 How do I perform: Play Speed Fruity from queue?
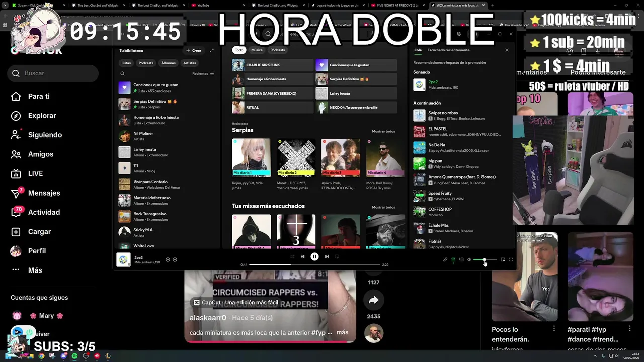click(x=462, y=196)
